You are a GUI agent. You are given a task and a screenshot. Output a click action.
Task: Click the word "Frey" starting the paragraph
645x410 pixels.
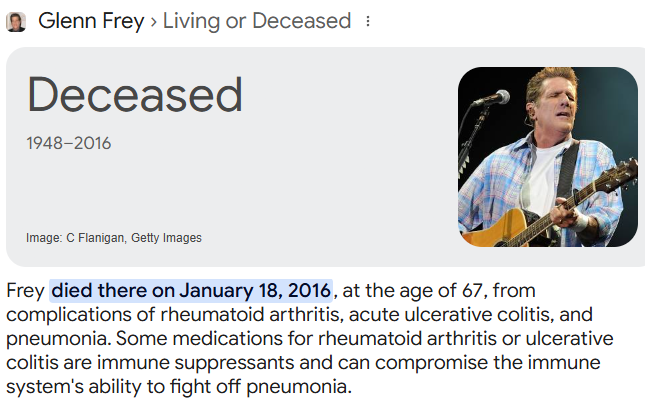25,291
